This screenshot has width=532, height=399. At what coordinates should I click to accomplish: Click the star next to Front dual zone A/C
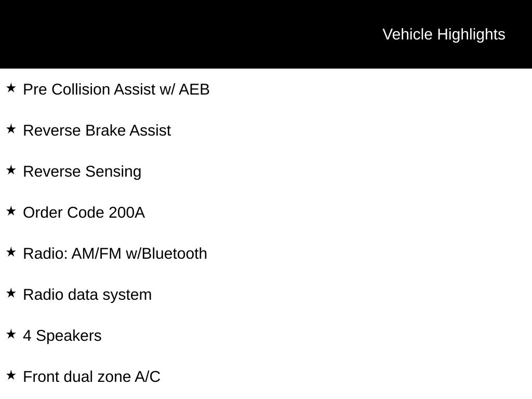[11, 375]
